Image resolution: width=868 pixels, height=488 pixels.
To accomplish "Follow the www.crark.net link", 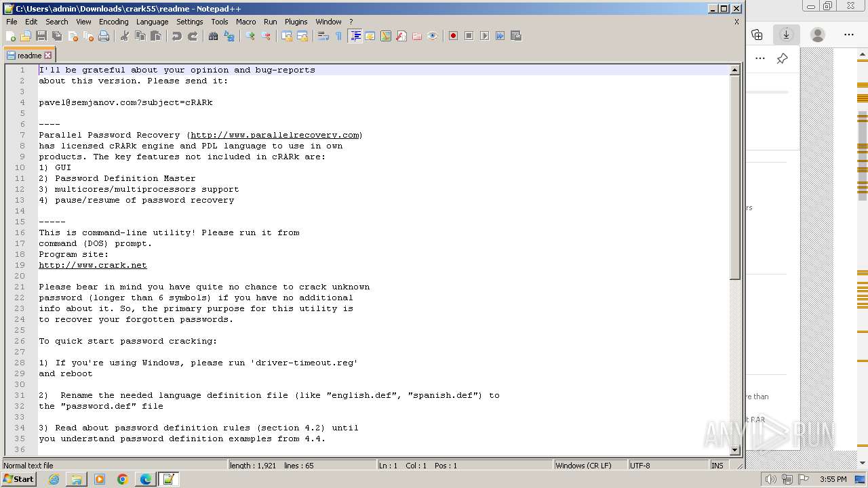I will tap(93, 265).
